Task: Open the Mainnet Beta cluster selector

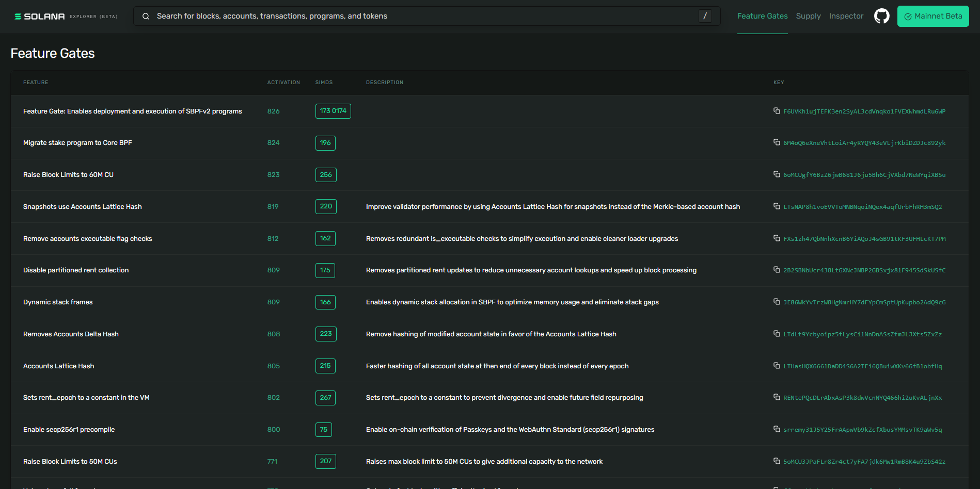Action: (x=932, y=16)
